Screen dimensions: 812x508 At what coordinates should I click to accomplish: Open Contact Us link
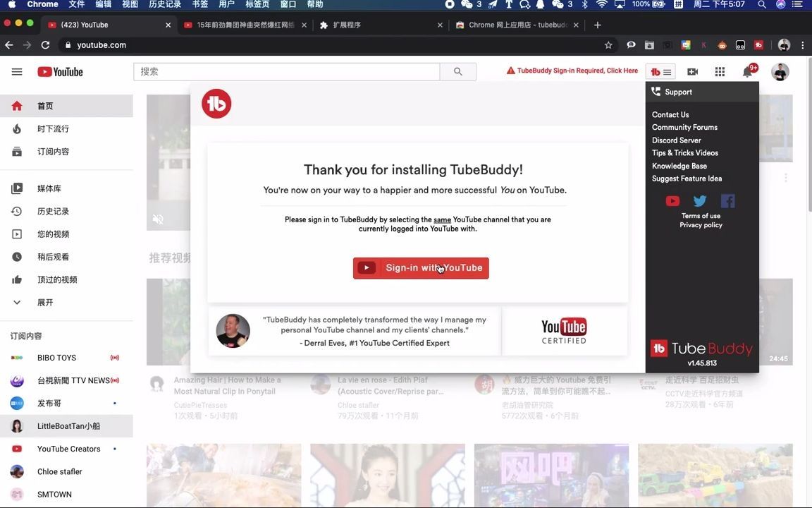670,114
